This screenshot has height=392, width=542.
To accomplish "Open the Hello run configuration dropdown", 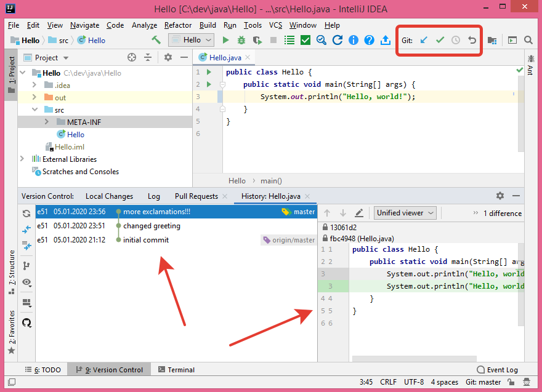I will point(191,40).
